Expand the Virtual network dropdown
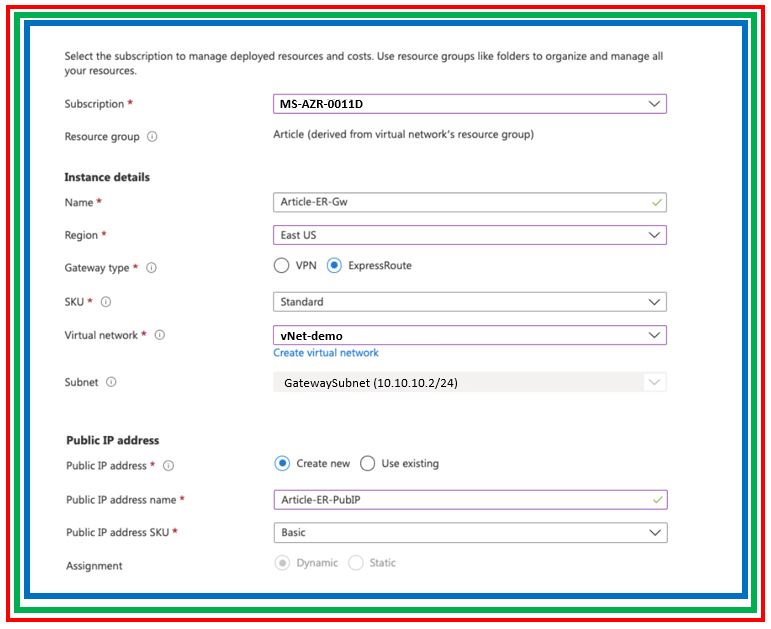 tap(469, 336)
